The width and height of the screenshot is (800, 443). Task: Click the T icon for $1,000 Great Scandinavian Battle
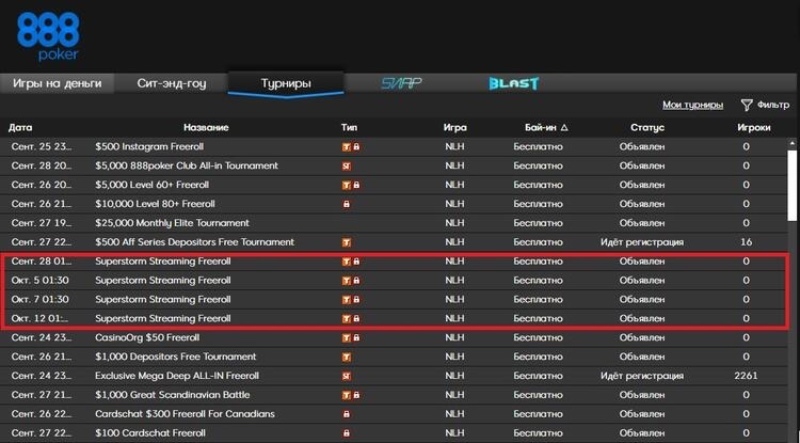point(346,395)
